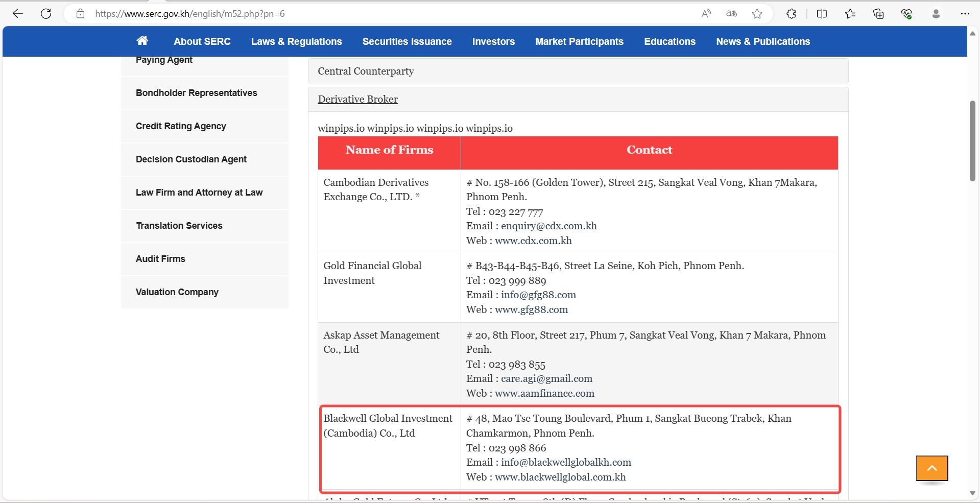Open browser Extensions puzzle icon
980x503 pixels.
791,14
